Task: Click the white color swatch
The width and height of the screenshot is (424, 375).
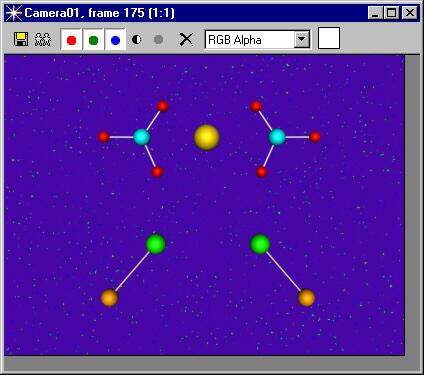Action: click(329, 38)
